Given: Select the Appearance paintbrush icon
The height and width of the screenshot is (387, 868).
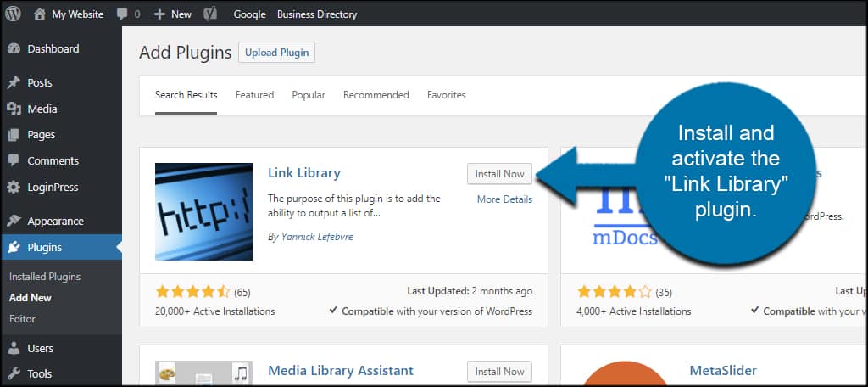Looking at the screenshot, I should click(14, 222).
